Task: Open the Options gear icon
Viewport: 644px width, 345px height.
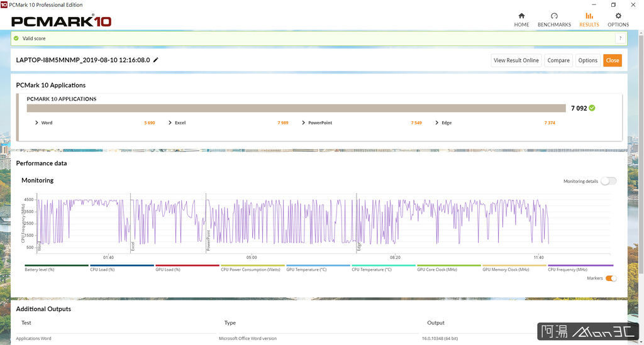Action: point(618,16)
